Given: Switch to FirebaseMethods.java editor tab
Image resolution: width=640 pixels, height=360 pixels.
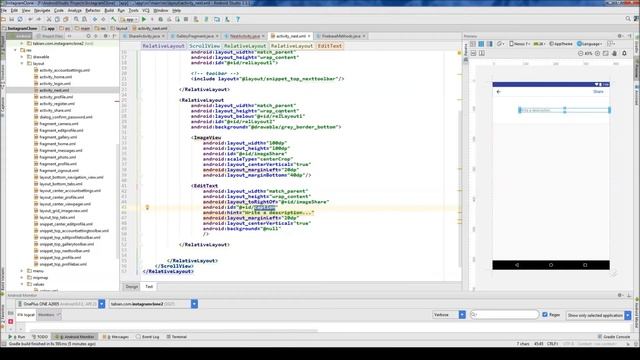Looking at the screenshot, I should coord(341,36).
